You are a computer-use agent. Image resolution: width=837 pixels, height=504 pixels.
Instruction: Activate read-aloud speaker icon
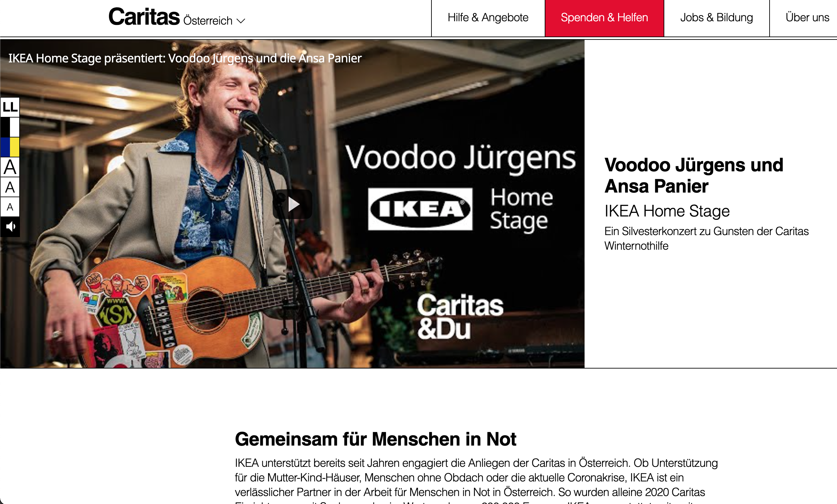click(10, 226)
